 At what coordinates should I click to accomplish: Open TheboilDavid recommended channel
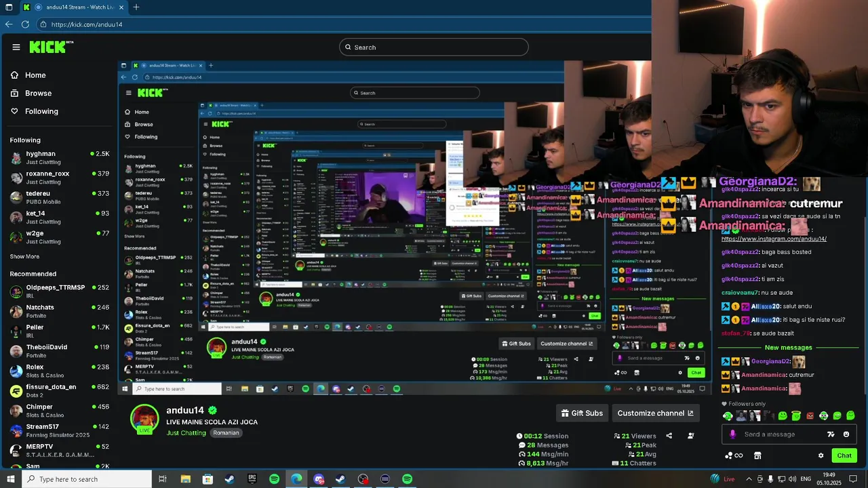click(x=60, y=351)
